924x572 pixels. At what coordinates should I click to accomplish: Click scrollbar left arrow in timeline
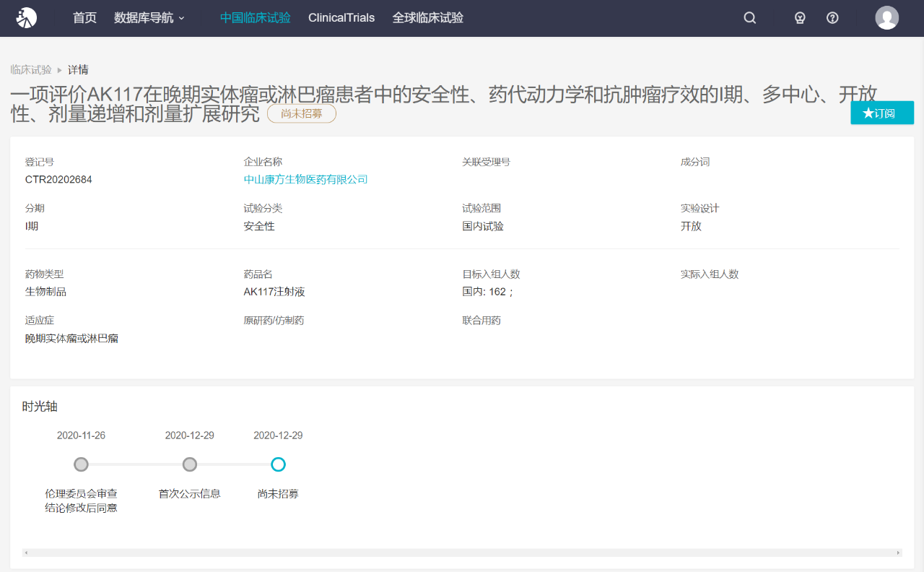pyautogui.click(x=26, y=552)
